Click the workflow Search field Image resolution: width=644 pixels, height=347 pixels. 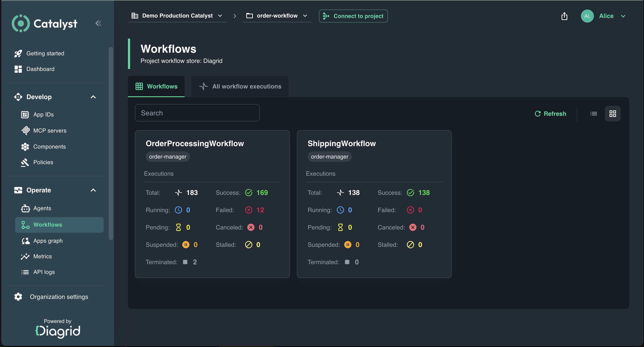[x=197, y=113]
